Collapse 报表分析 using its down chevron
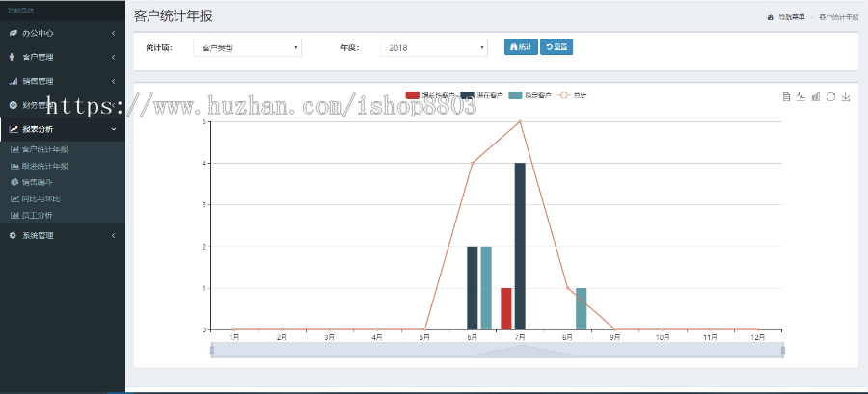This screenshot has height=394, width=868. (x=114, y=129)
